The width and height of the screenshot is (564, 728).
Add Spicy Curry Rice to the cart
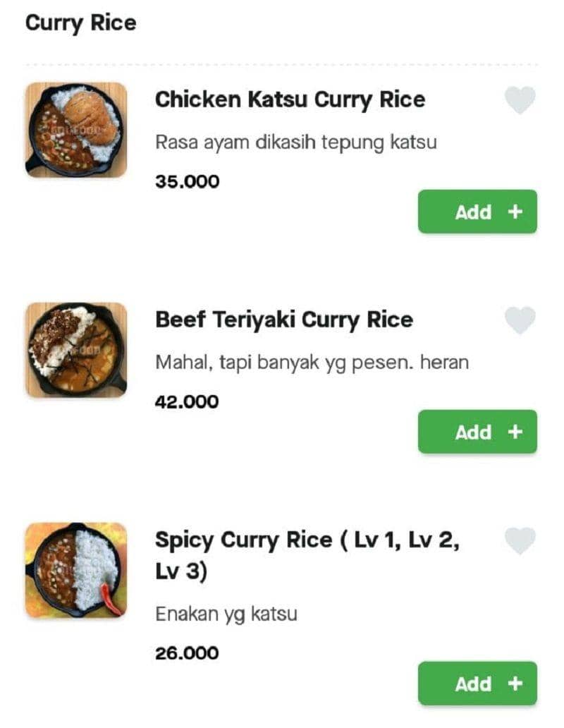[x=477, y=684]
